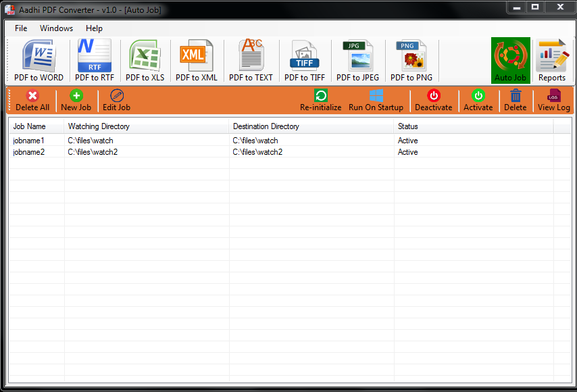Open the File menu
This screenshot has width=577, height=392.
coord(20,28)
